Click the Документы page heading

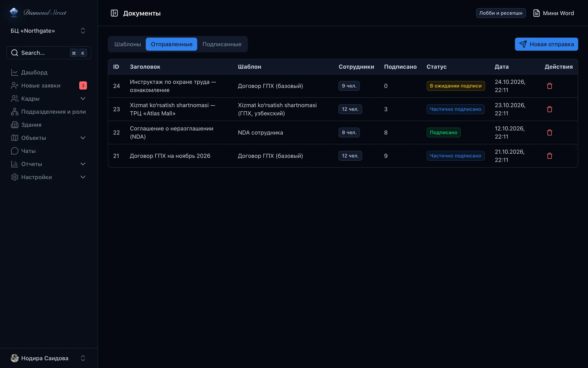tap(142, 13)
